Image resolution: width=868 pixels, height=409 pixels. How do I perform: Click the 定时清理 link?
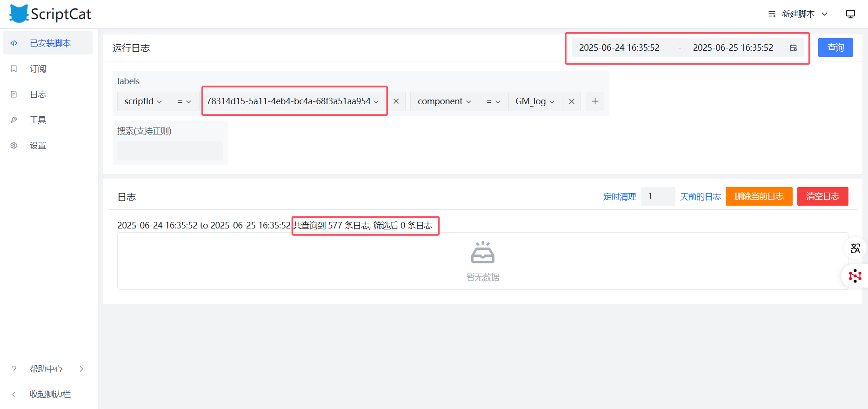pos(619,197)
